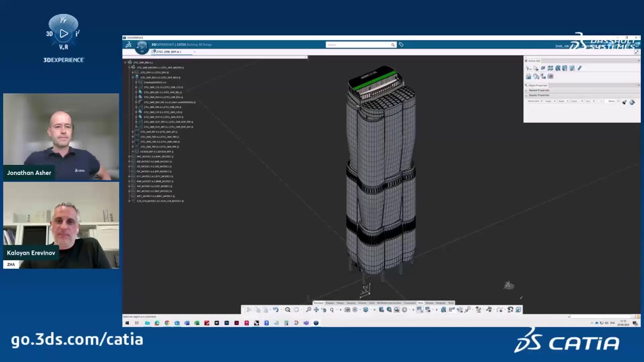Click the camera capture icon in bottom toolbar
Screen dimensions: 644x362
tap(347, 310)
